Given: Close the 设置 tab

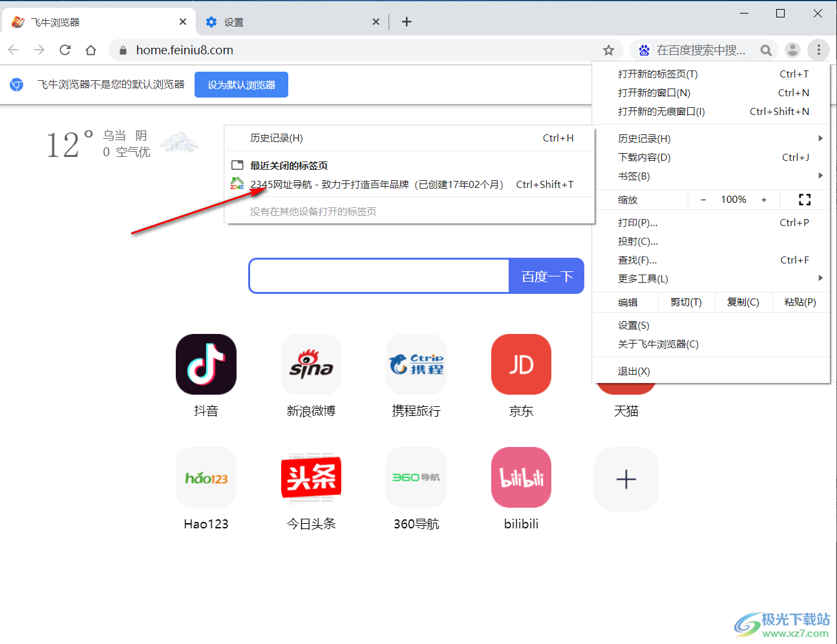Looking at the screenshot, I should click(376, 22).
